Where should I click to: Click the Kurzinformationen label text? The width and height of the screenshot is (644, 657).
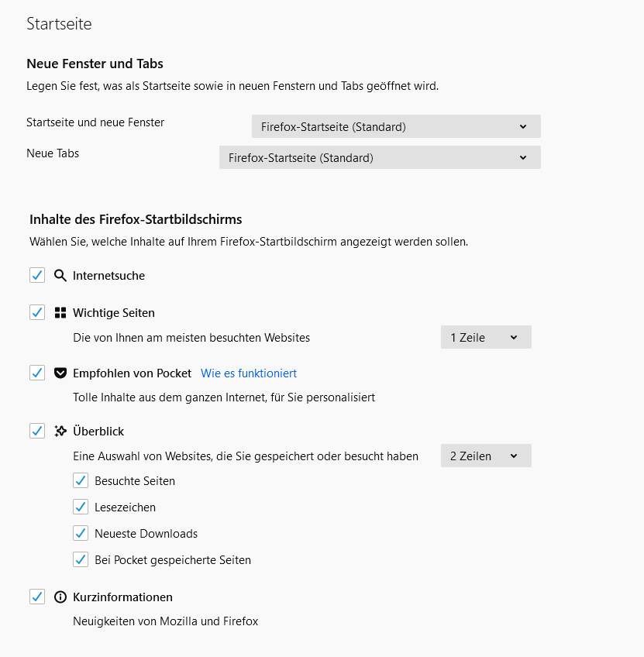(122, 597)
